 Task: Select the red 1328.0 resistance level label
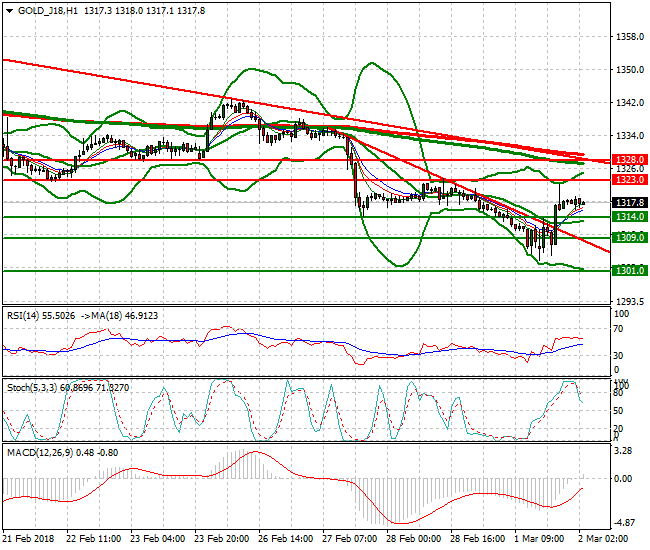[630, 160]
